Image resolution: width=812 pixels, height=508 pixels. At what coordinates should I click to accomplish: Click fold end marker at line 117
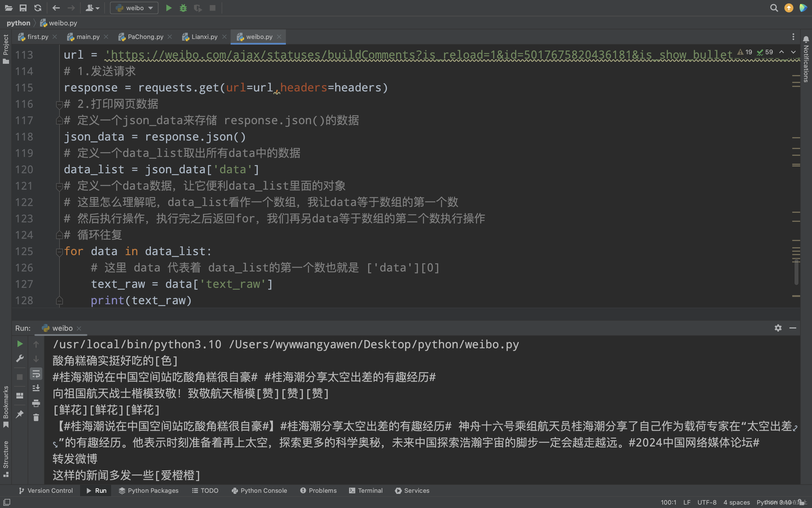point(59,120)
